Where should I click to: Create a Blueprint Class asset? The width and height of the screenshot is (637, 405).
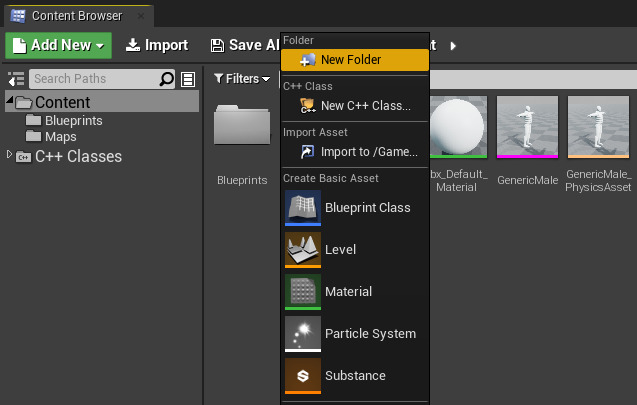[355, 208]
